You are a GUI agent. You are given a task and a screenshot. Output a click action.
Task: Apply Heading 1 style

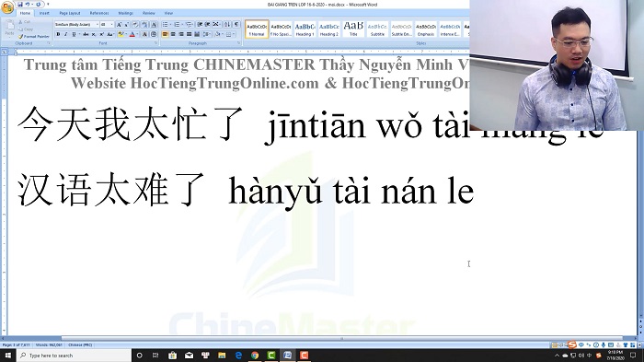(x=305, y=29)
